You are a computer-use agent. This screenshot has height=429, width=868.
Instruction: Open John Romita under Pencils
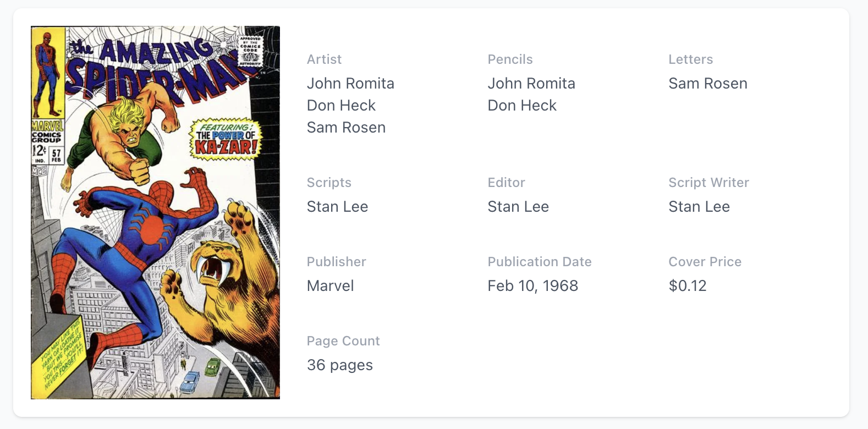(531, 84)
